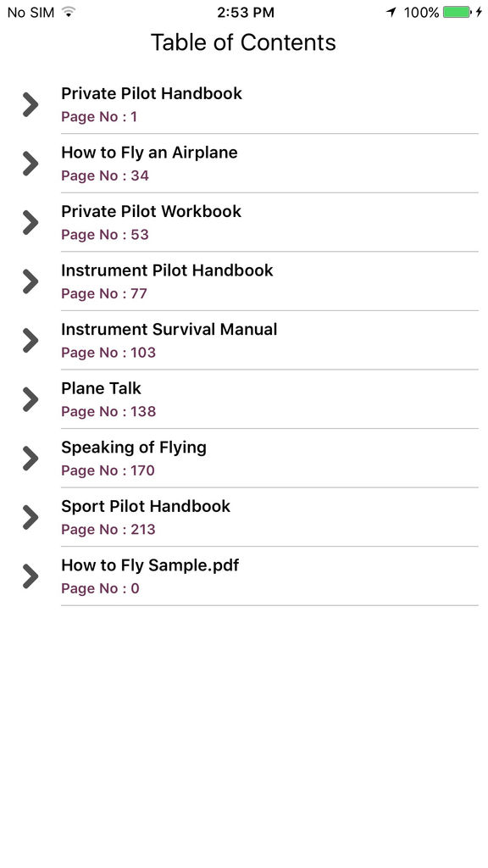Expand the Private Pilot Handbook chevron
This screenshot has height=868, width=488.
30,104
